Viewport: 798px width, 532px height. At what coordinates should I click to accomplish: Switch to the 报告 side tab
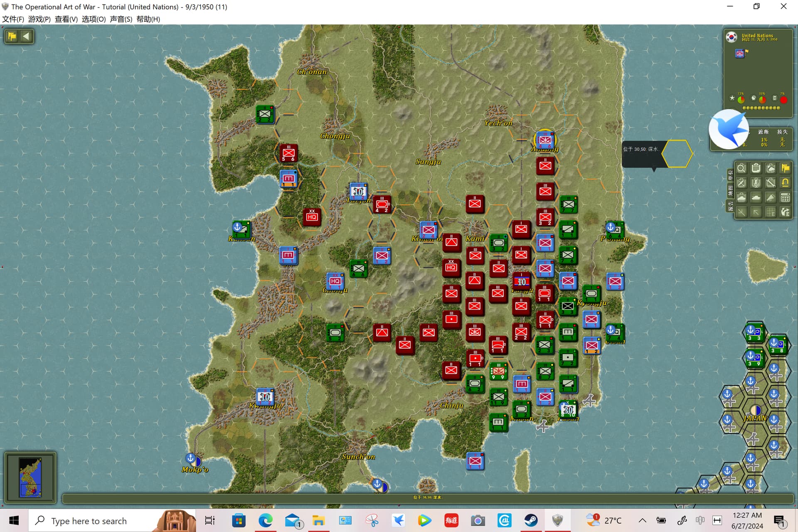pos(730,206)
